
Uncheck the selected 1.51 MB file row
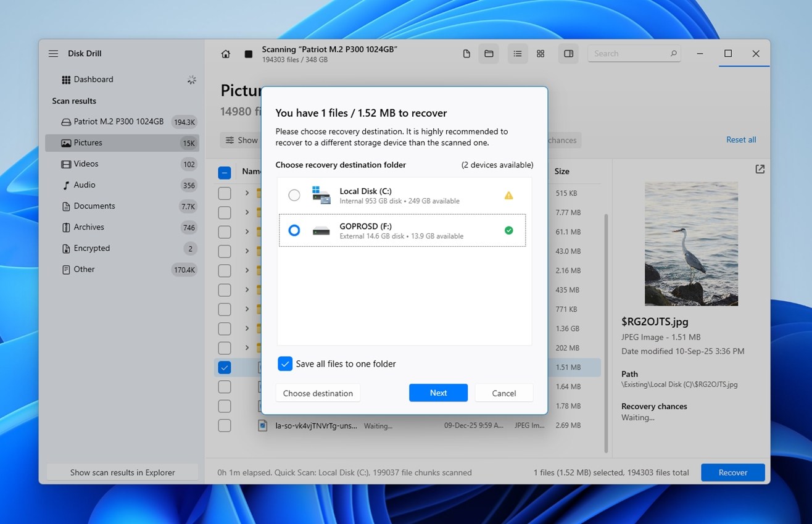click(x=225, y=367)
